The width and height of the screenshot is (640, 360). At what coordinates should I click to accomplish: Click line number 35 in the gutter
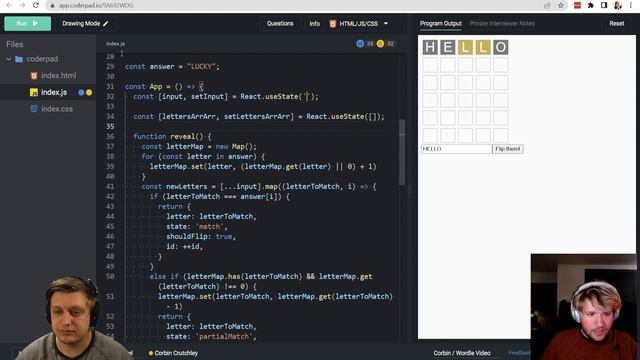[110, 127]
